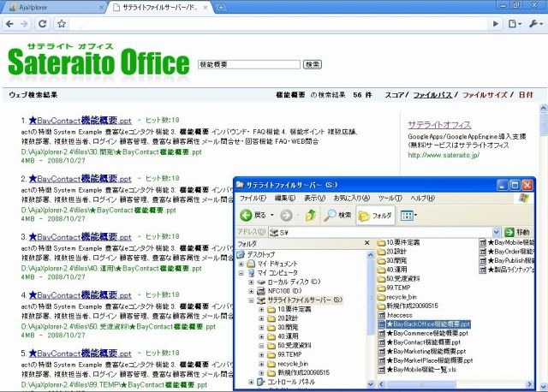Open 10.要件定義 folder in file list
Viewport: 548px width, 392px height.
click(399, 242)
